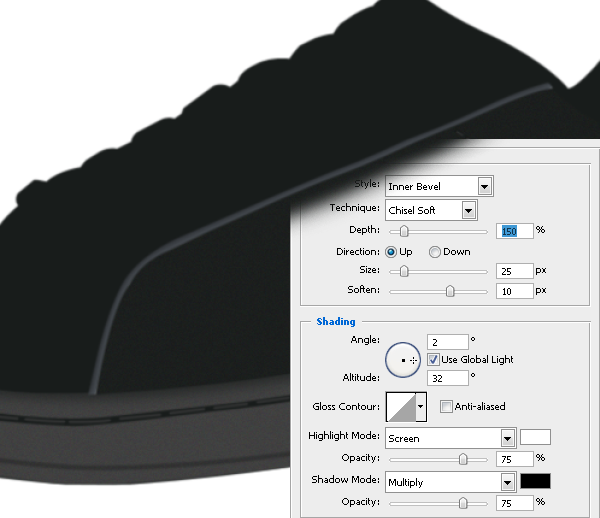600x518 pixels.
Task: Click the black shadow color swatch
Action: (x=535, y=481)
